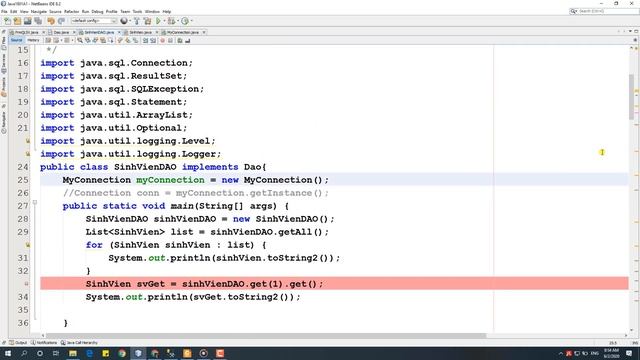This screenshot has height=360, width=640.
Task: Create a New File from the toolbar
Action: tap(7, 21)
